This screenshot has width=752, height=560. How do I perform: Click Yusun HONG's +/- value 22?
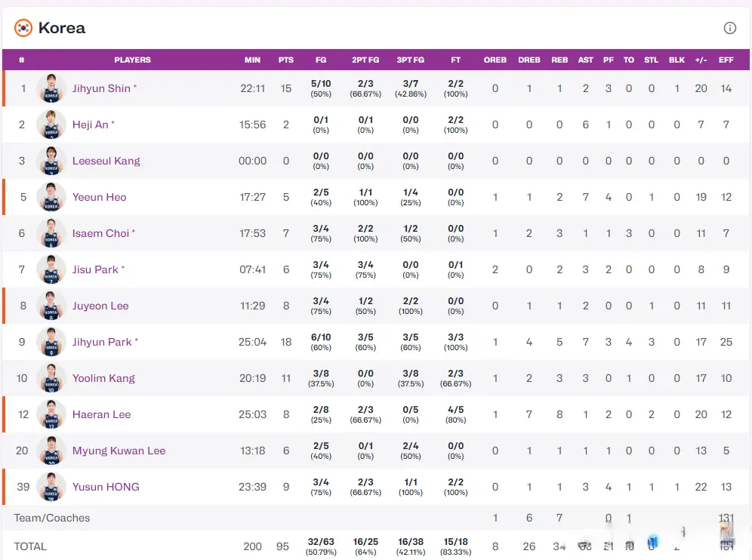click(x=701, y=487)
